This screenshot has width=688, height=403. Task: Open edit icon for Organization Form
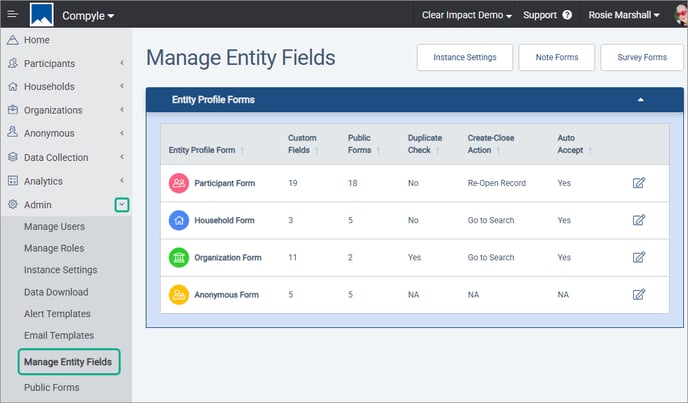tap(639, 257)
